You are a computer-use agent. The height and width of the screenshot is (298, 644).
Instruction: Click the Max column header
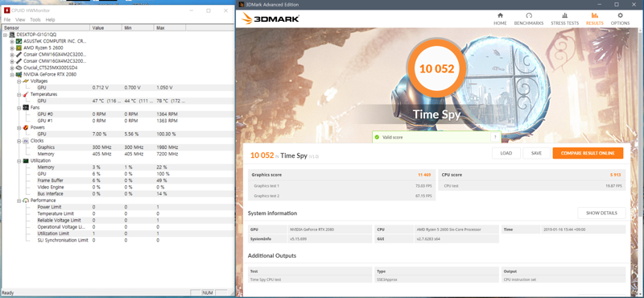pyautogui.click(x=170, y=27)
